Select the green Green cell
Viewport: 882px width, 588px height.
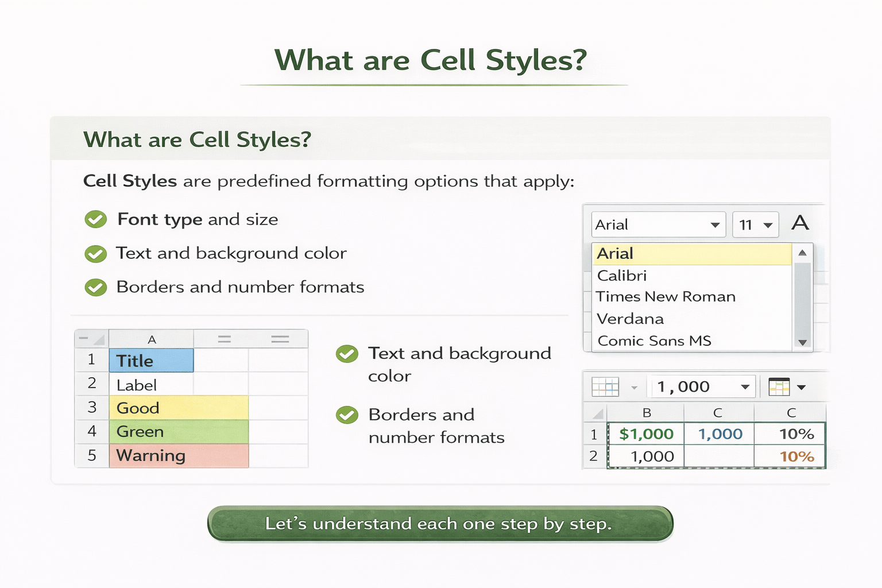point(179,432)
